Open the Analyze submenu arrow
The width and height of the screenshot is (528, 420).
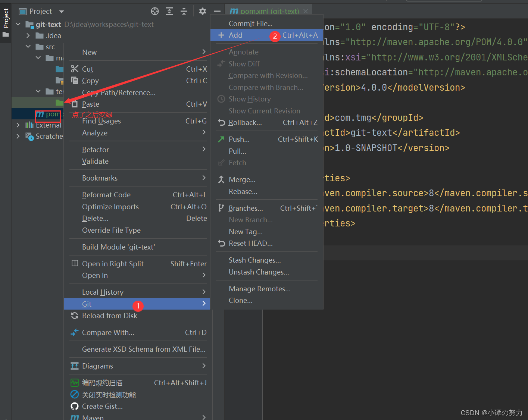(x=204, y=132)
